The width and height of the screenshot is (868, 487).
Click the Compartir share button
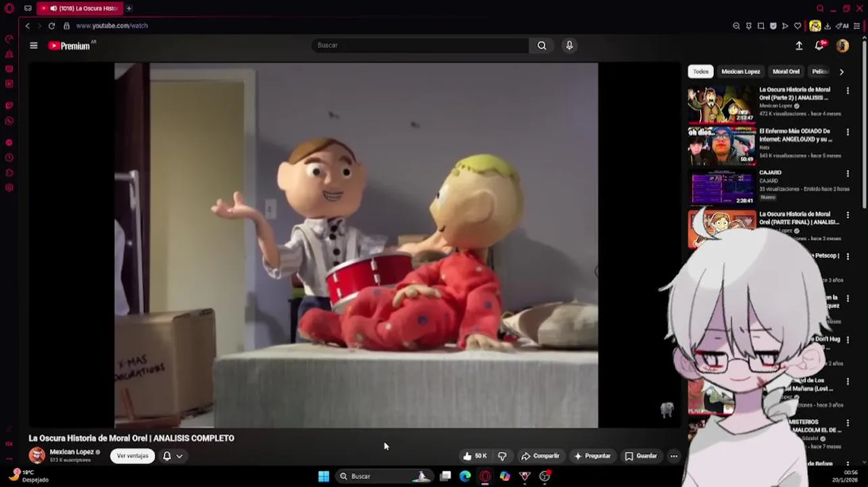[x=540, y=456]
